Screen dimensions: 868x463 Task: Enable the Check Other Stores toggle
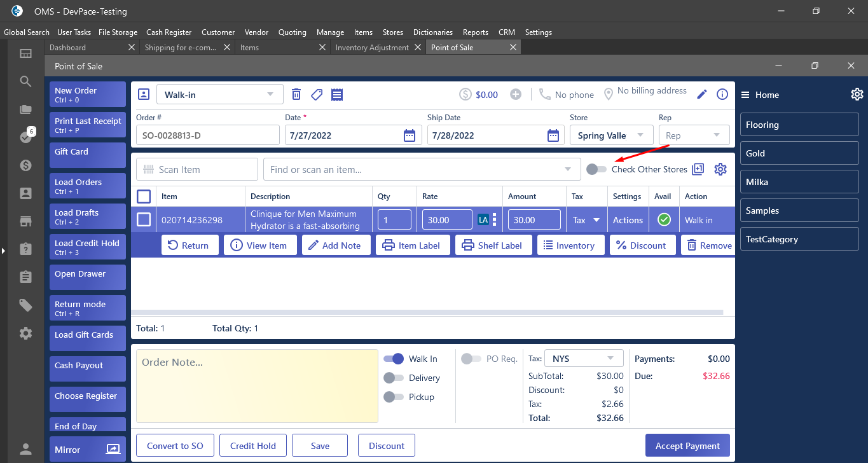(x=596, y=169)
